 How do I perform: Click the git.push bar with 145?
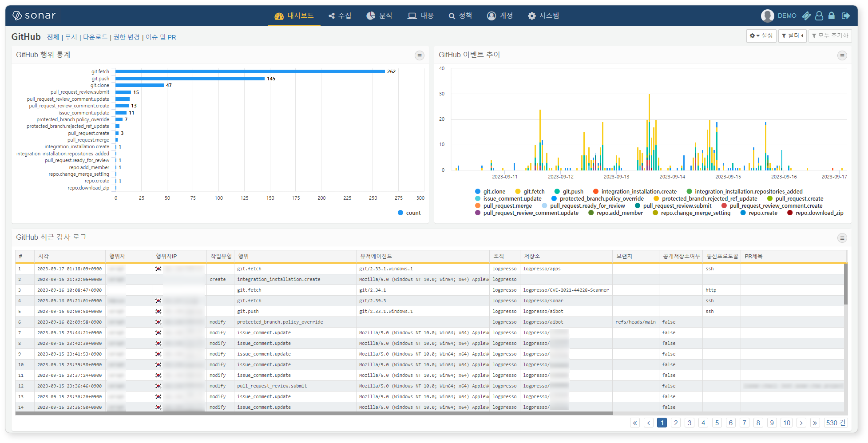[x=190, y=79]
